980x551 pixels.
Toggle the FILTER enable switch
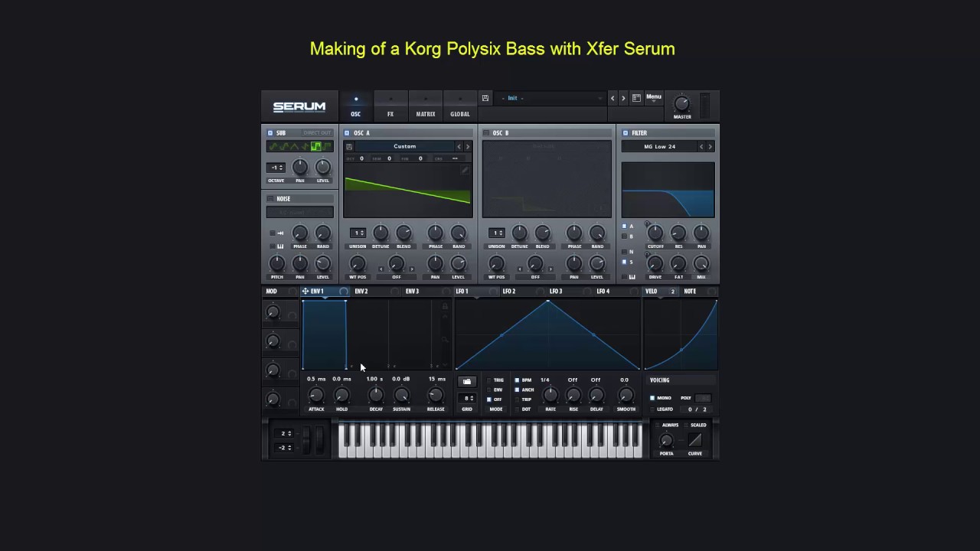click(626, 132)
